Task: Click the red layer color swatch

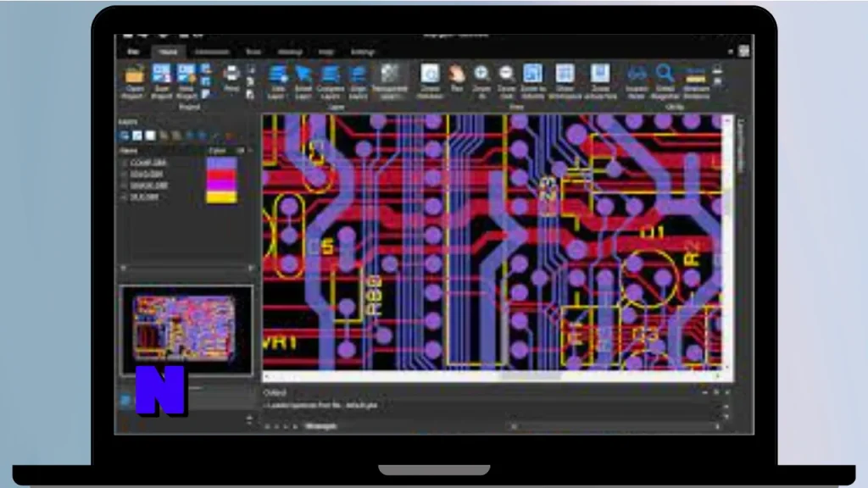Action: [221, 175]
